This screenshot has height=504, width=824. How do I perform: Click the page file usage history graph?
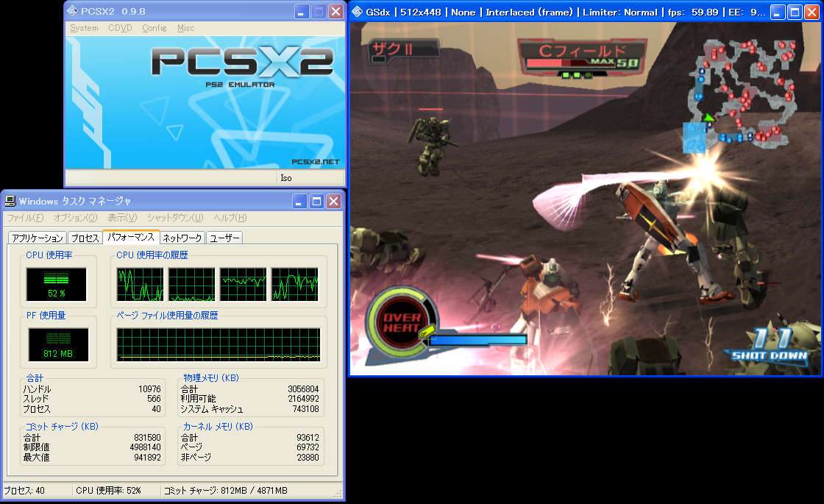point(218,345)
